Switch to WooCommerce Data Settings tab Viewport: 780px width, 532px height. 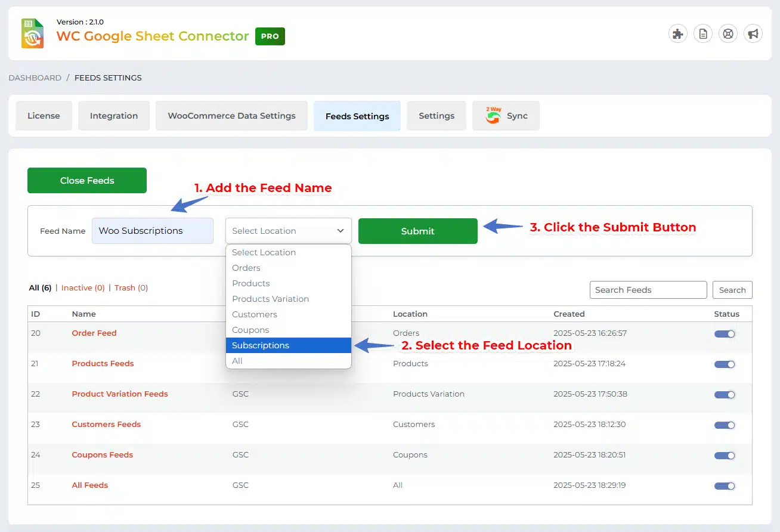coord(231,116)
